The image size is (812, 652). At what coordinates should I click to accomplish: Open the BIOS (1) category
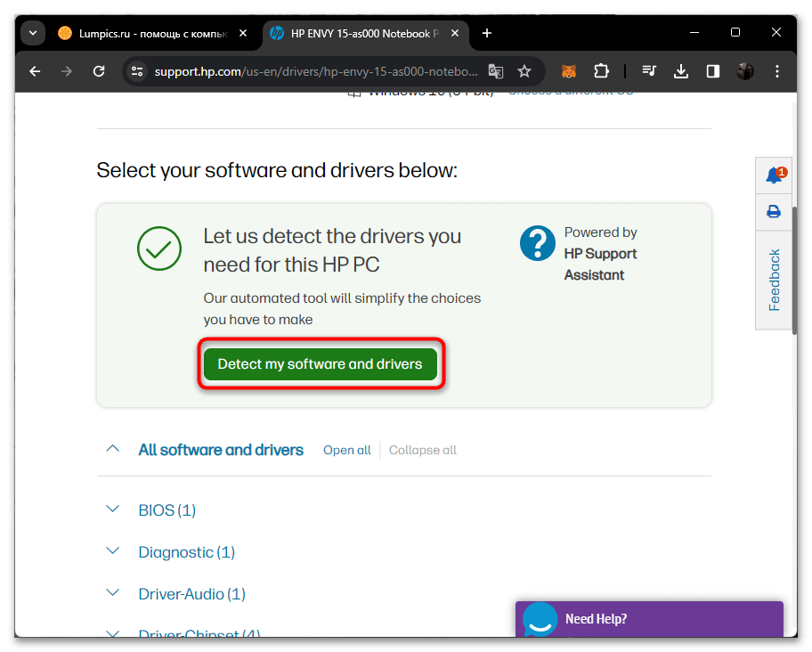(167, 510)
